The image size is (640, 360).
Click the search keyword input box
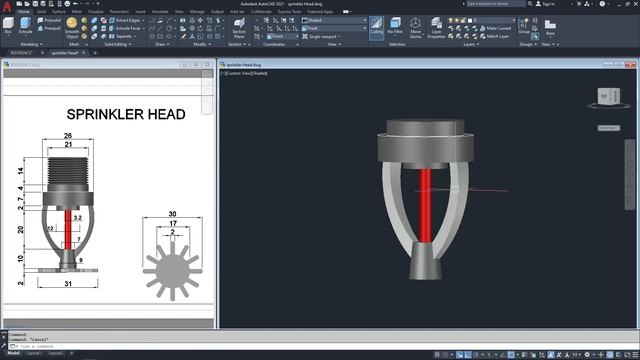[496, 4]
